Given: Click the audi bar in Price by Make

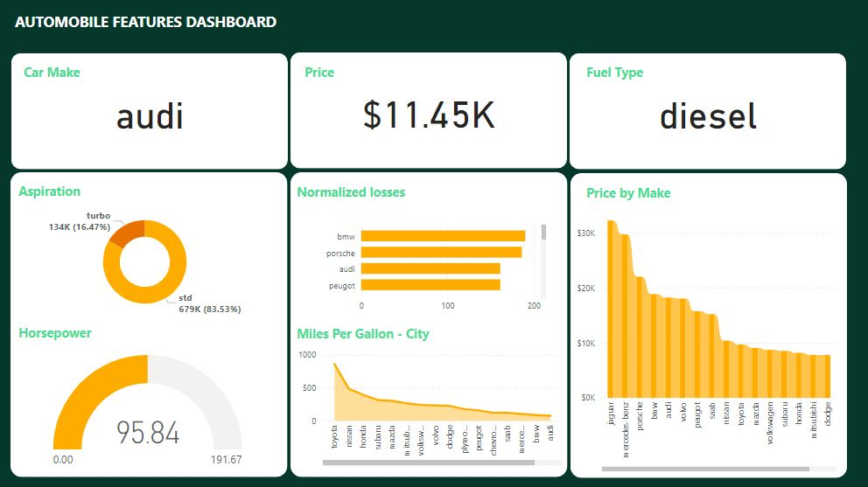Looking at the screenshot, I should pyautogui.click(x=668, y=347).
